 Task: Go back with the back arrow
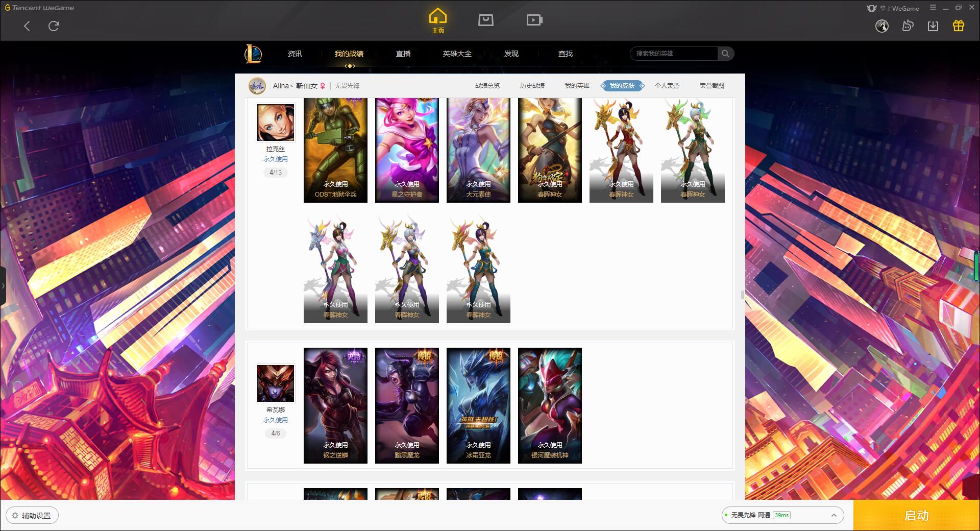pyautogui.click(x=27, y=26)
